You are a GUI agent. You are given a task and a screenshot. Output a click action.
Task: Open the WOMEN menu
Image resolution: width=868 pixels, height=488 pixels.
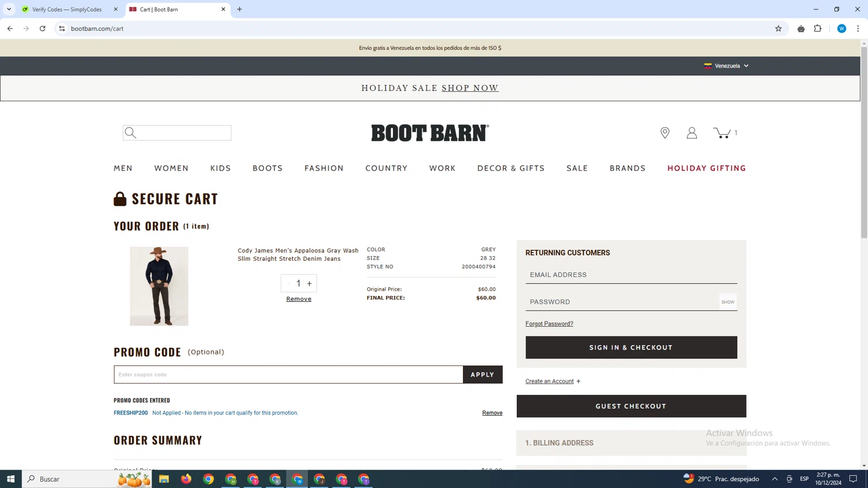(x=171, y=168)
